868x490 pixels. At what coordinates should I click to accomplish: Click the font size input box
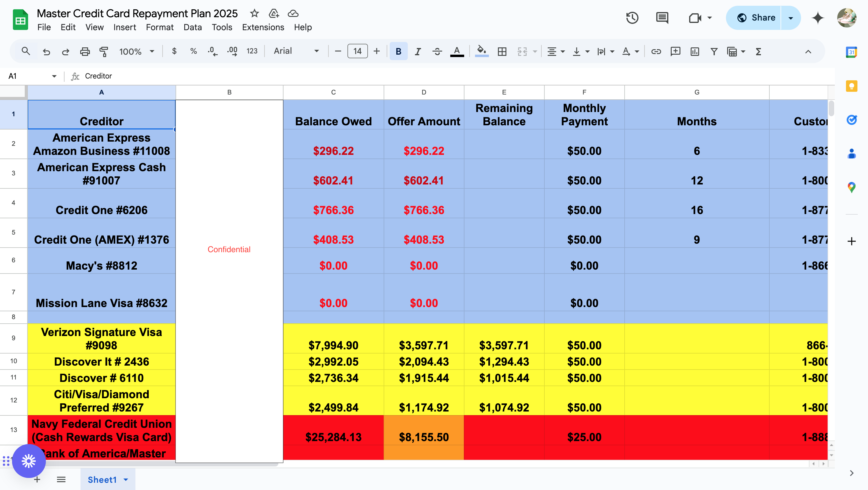(x=357, y=51)
